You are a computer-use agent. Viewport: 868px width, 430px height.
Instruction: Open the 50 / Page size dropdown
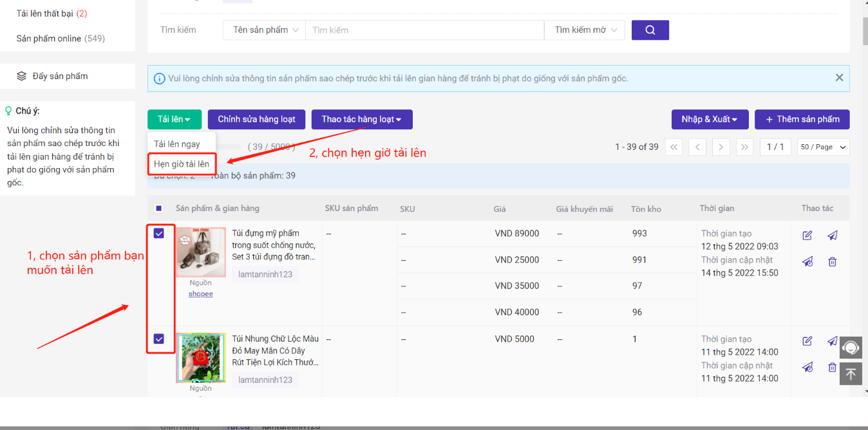pyautogui.click(x=823, y=147)
